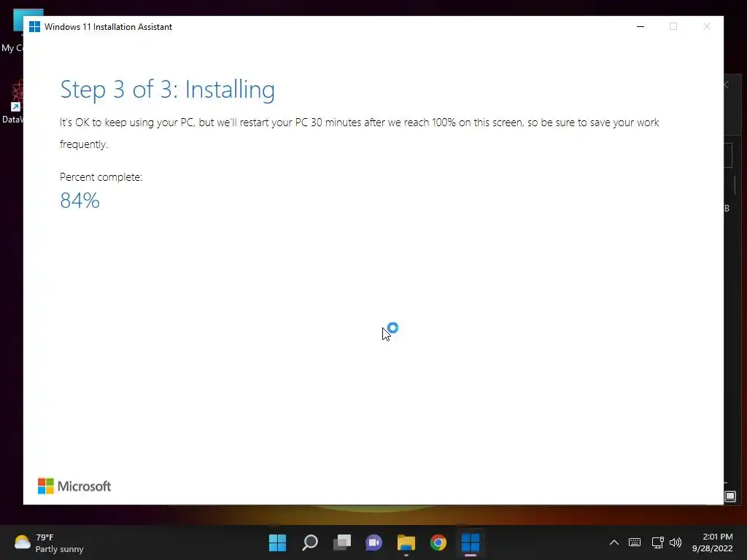Minimize the Installation Assistant window

(x=640, y=27)
